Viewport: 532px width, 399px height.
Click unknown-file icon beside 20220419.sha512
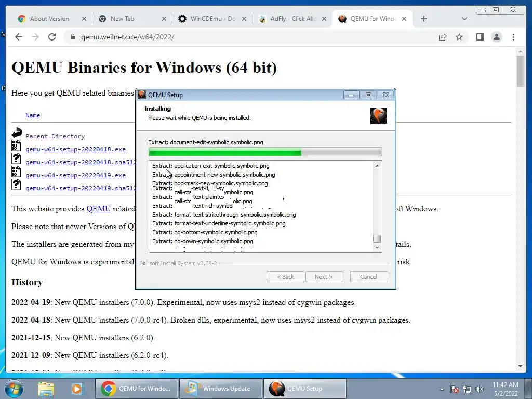16,184
